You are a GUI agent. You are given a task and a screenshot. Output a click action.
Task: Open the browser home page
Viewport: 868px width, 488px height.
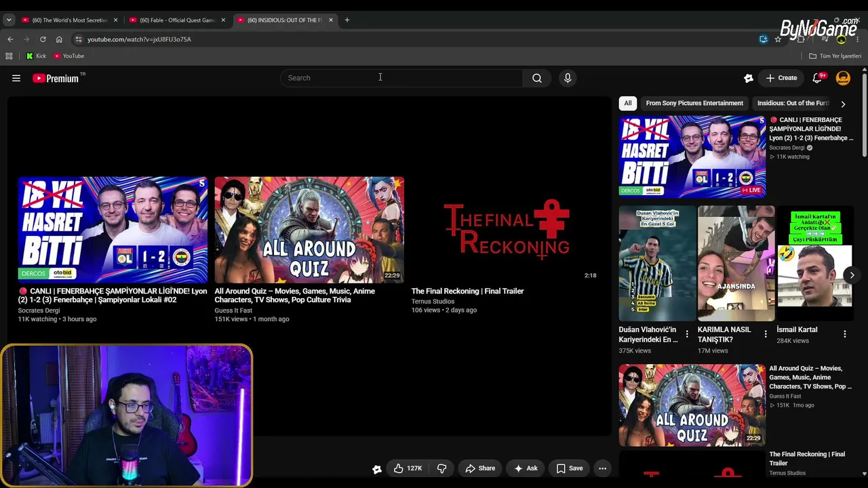[x=59, y=39]
